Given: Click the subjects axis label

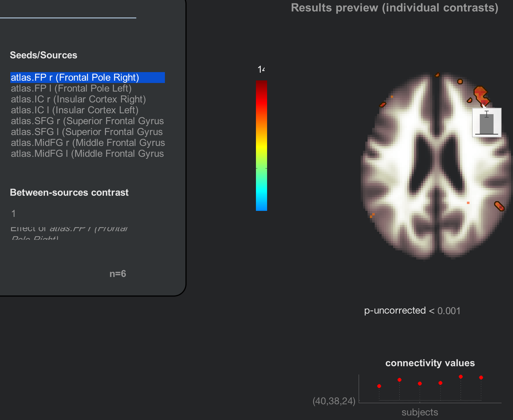Looking at the screenshot, I should click(420, 412).
